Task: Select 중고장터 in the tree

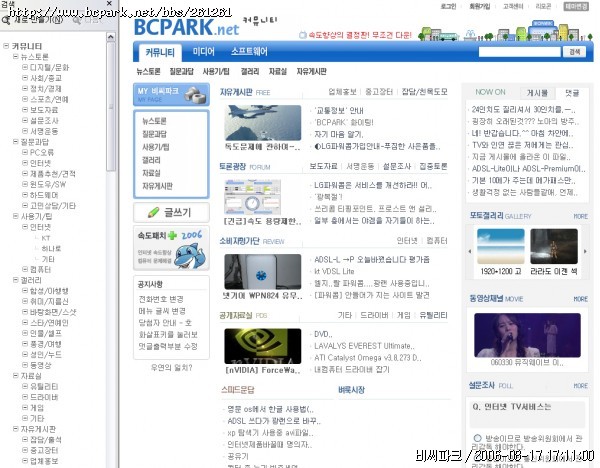Action: click(x=44, y=450)
